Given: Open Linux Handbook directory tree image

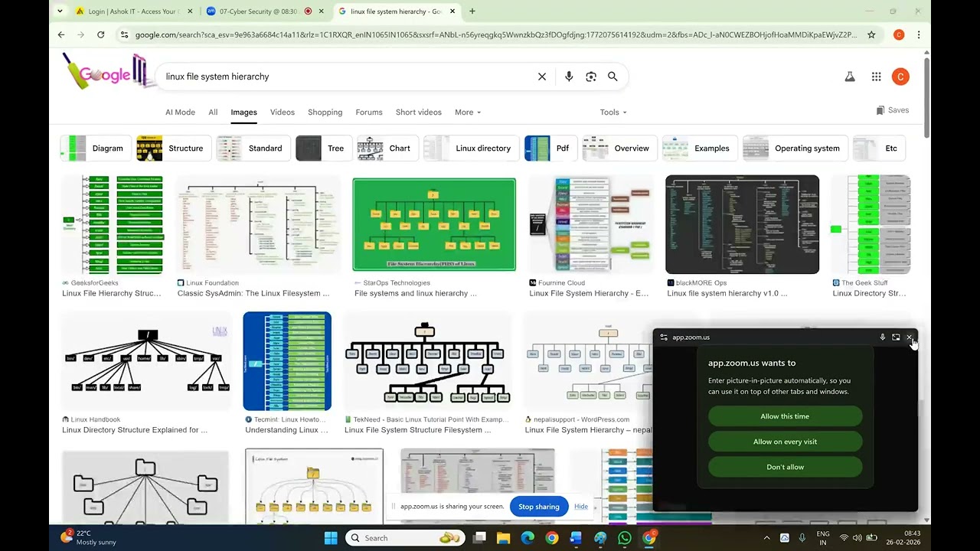Looking at the screenshot, I should pyautogui.click(x=145, y=361).
